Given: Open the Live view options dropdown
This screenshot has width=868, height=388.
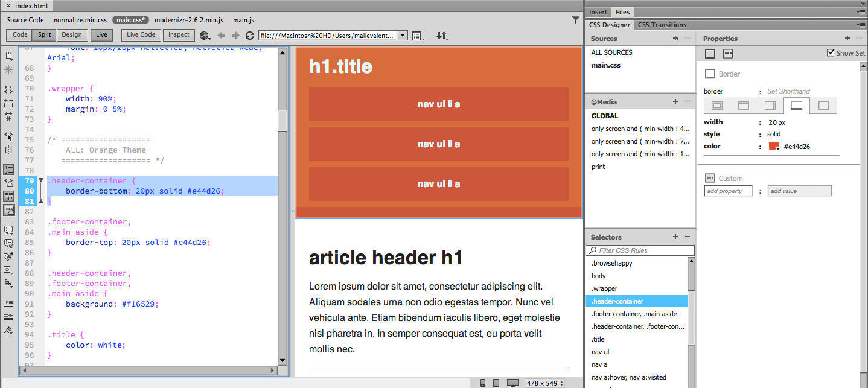Looking at the screenshot, I should pyautogui.click(x=418, y=36).
